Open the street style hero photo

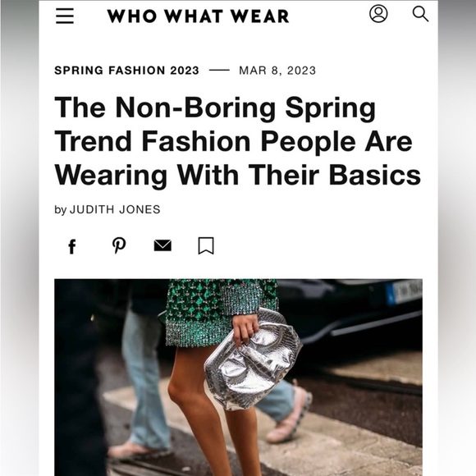[238, 378]
